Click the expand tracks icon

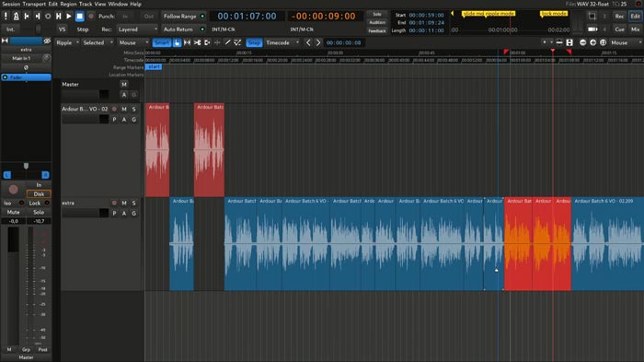click(x=569, y=42)
